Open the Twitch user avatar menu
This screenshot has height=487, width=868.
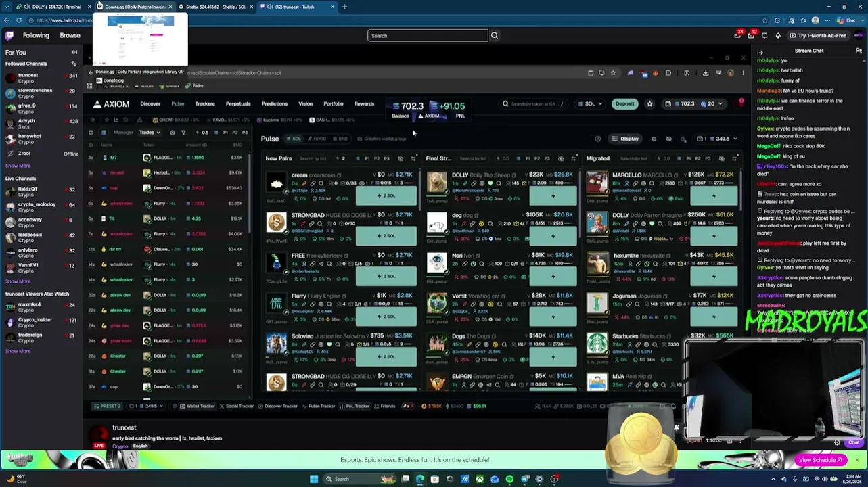pyautogui.click(x=858, y=35)
